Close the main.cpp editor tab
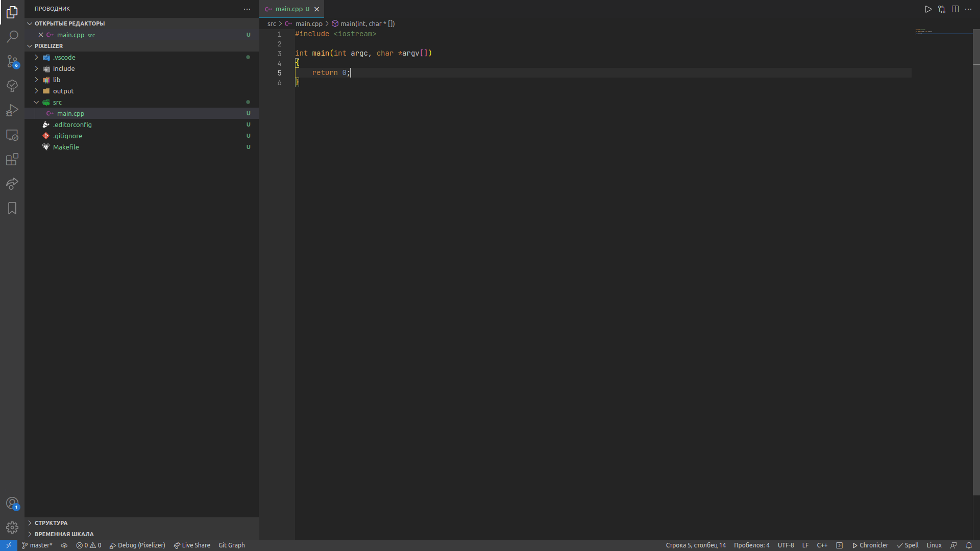The width and height of the screenshot is (980, 551). tap(316, 9)
